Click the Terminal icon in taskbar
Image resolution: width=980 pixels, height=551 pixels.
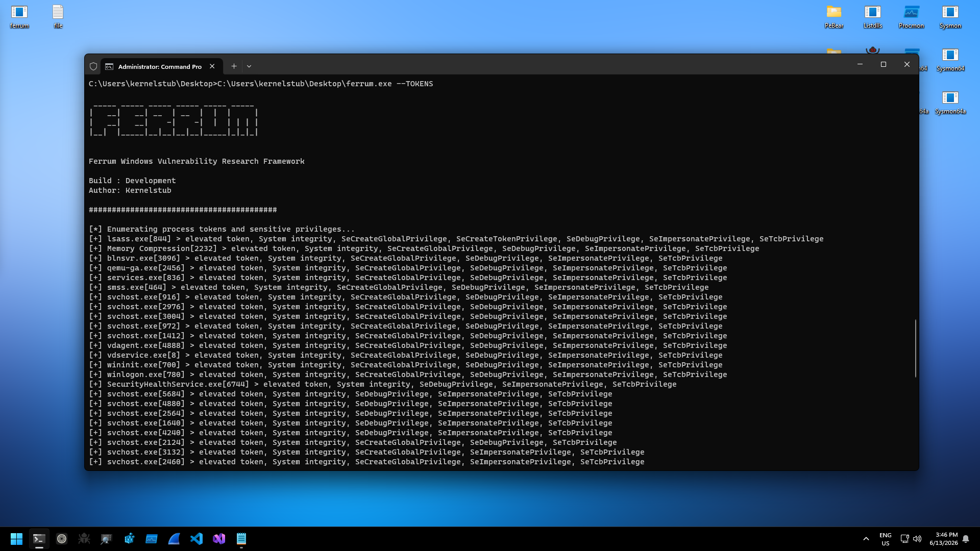tap(39, 539)
